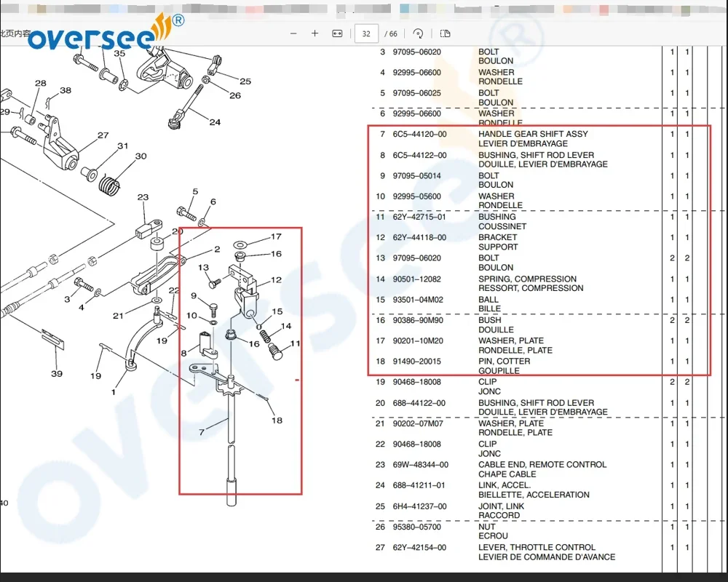Click part number 6C5-44120-00

tap(420, 134)
